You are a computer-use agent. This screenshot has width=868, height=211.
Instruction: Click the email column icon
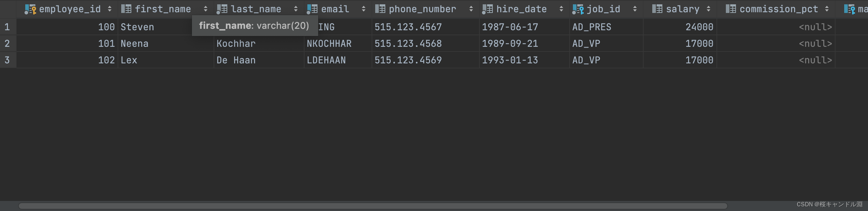(312, 9)
